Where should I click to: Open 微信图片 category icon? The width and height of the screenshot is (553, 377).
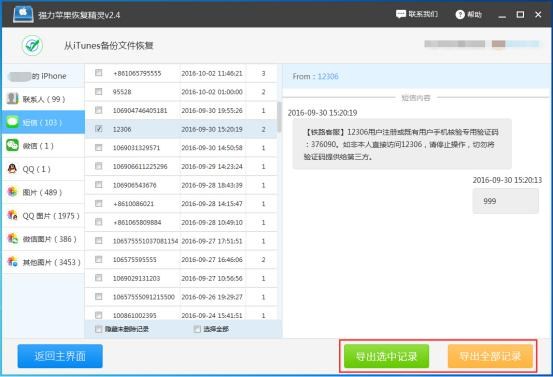(x=12, y=238)
